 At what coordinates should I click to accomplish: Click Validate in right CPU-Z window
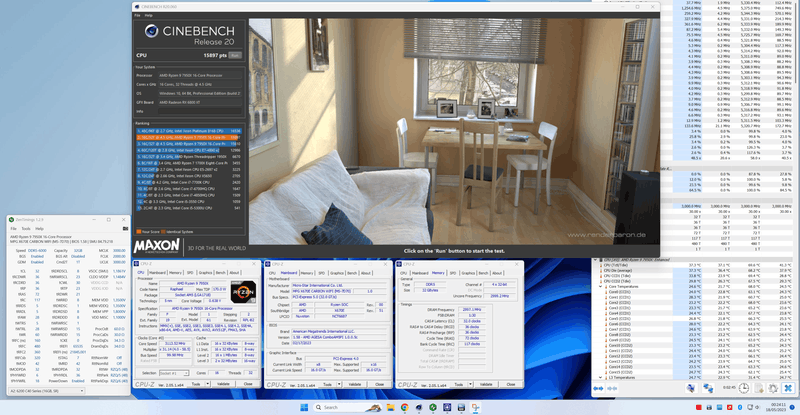click(486, 384)
